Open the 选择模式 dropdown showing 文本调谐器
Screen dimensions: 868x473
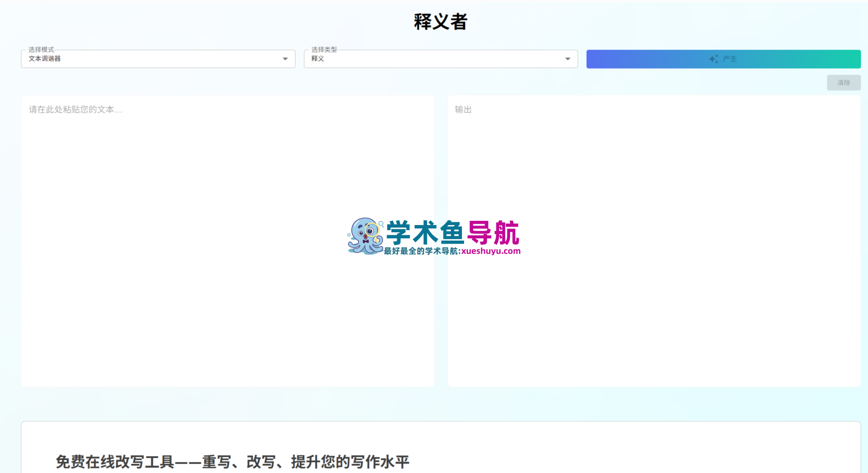[158, 59]
